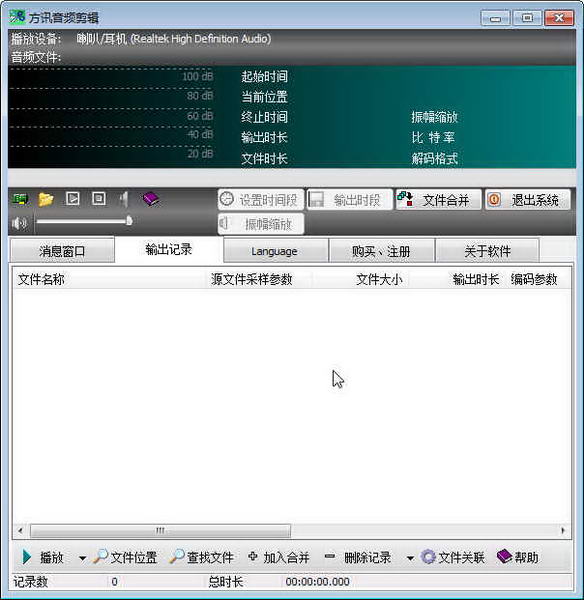Mute audio with the volume speaker icon

(19, 223)
